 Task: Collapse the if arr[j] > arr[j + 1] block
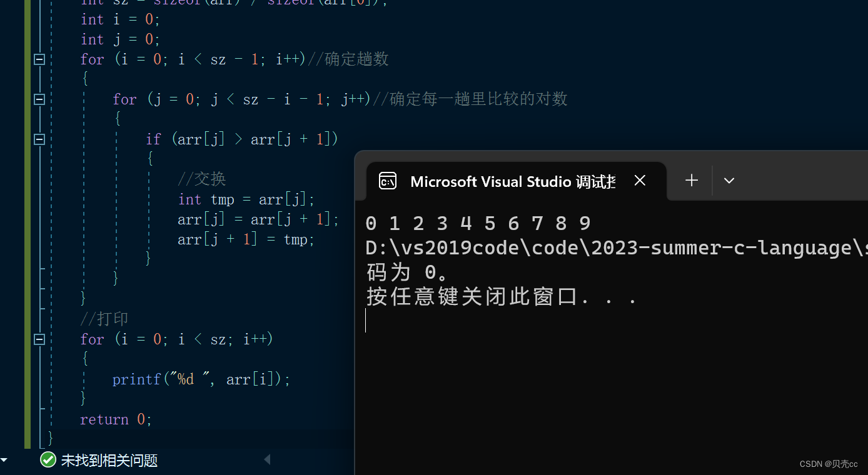click(x=39, y=139)
